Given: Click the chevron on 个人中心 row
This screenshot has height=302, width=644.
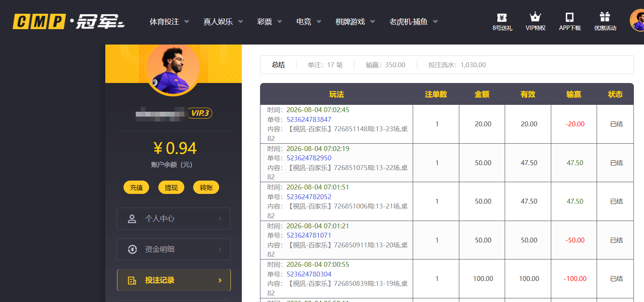Looking at the screenshot, I should pyautogui.click(x=220, y=219).
